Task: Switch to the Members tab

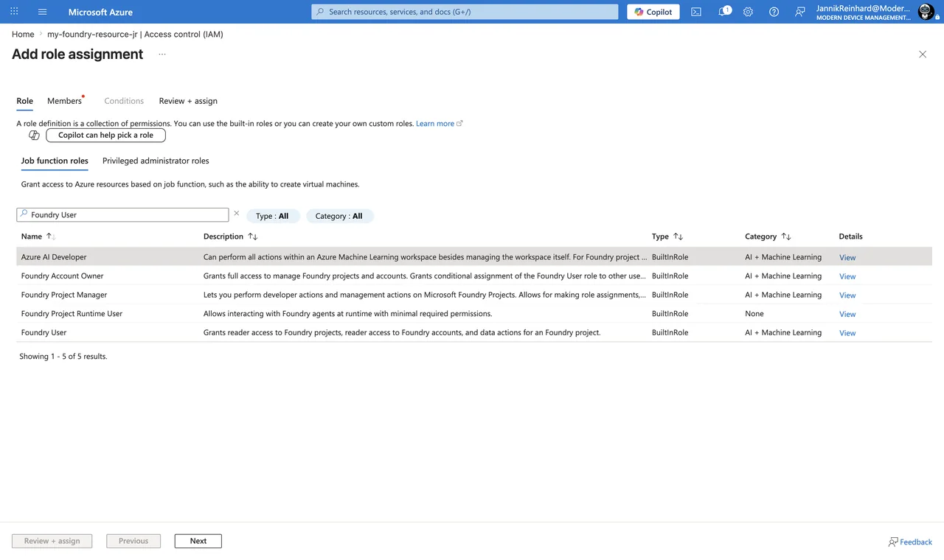Action: coord(64,101)
